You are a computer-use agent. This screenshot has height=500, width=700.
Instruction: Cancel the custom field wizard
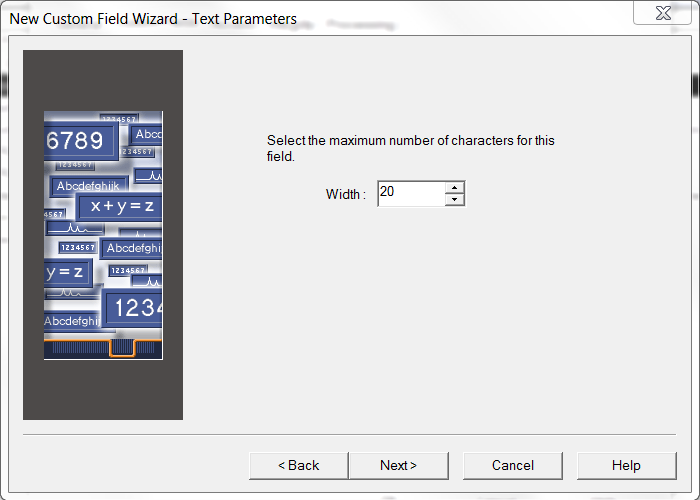512,466
